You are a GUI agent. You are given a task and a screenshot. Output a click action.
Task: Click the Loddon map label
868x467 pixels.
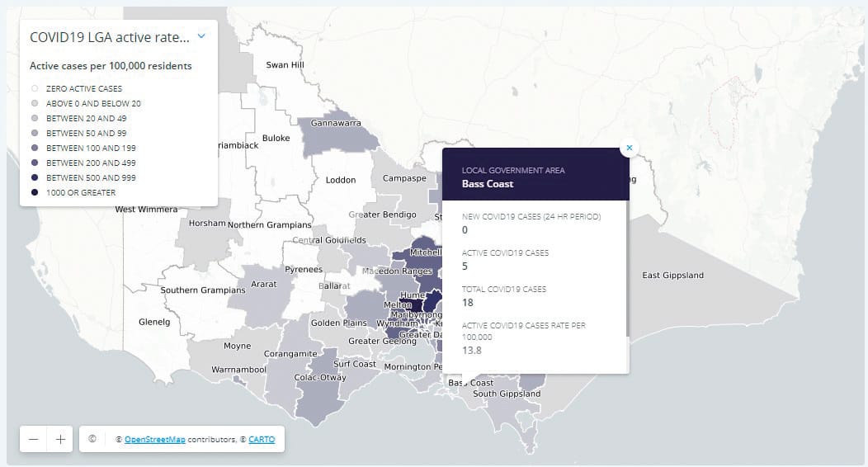click(341, 180)
